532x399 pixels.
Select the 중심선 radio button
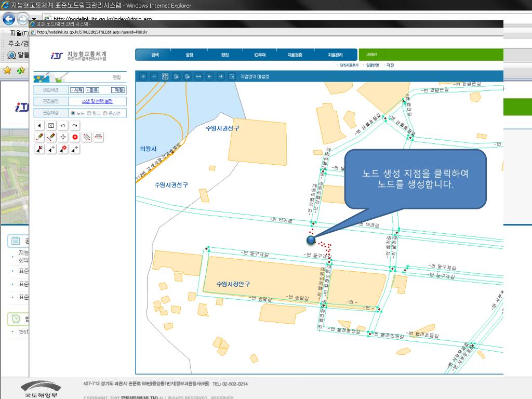tap(105, 113)
